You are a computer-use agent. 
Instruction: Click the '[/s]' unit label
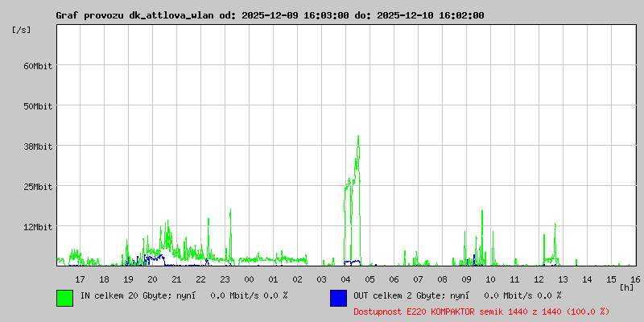[22, 30]
